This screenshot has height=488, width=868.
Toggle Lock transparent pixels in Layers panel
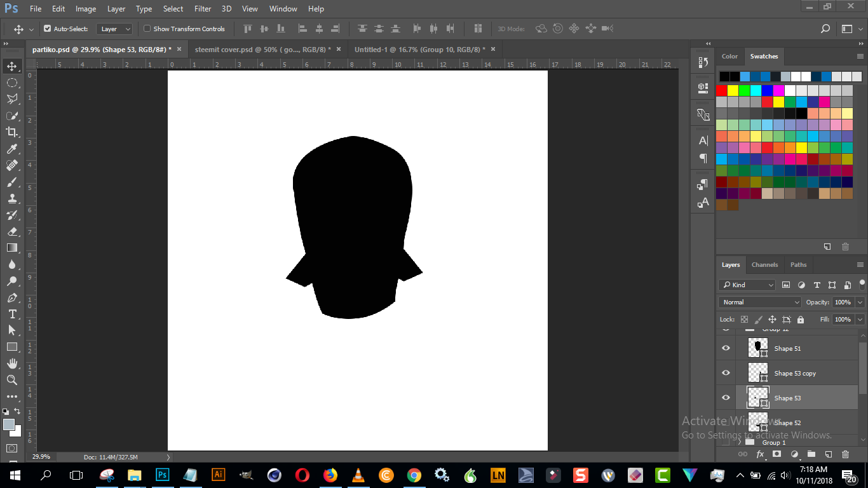(744, 320)
